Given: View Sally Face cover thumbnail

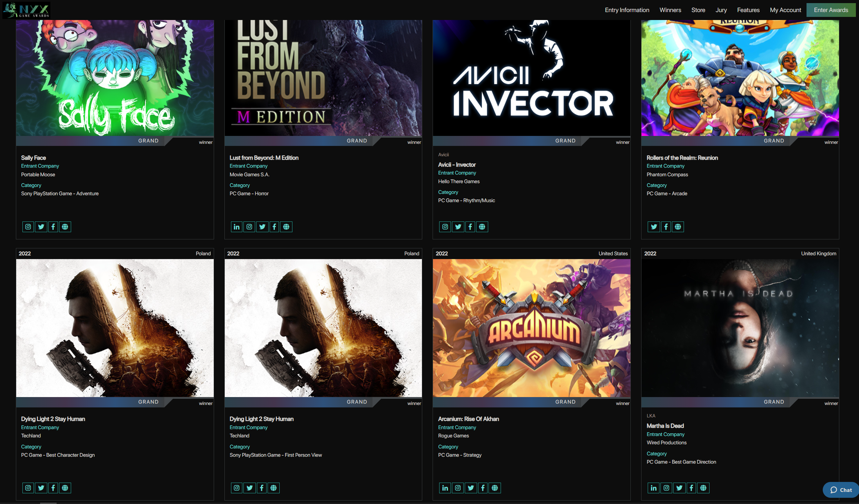Looking at the screenshot, I should coord(115,78).
